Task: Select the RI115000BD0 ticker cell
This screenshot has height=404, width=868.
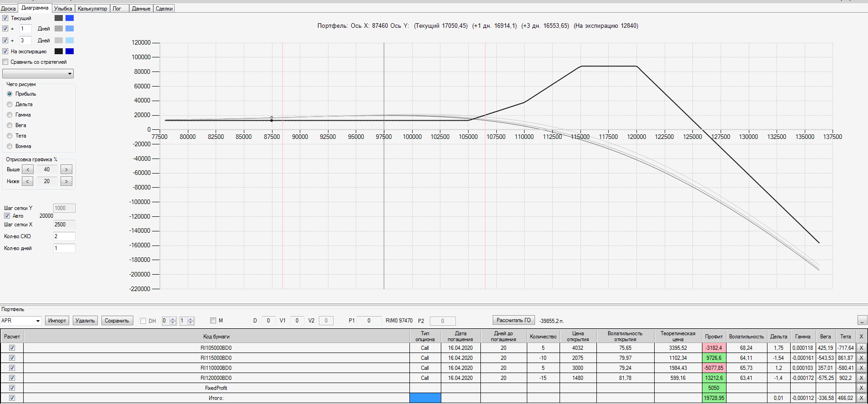Action: pyautogui.click(x=216, y=358)
